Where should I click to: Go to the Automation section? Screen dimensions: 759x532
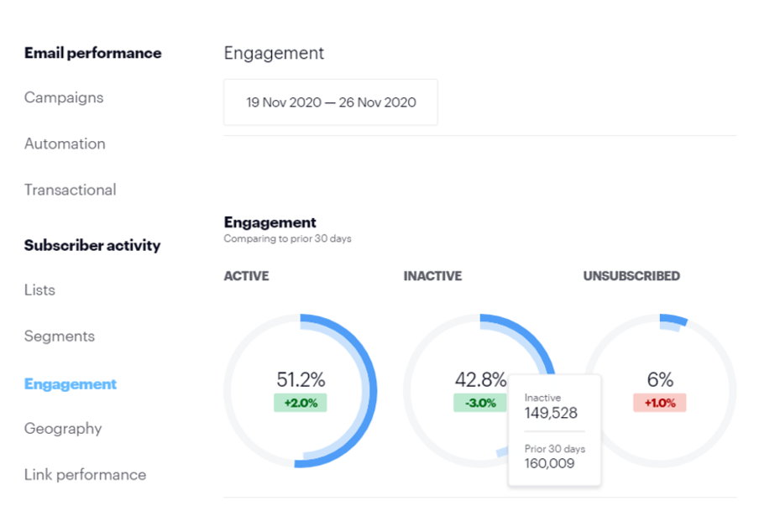tap(65, 143)
